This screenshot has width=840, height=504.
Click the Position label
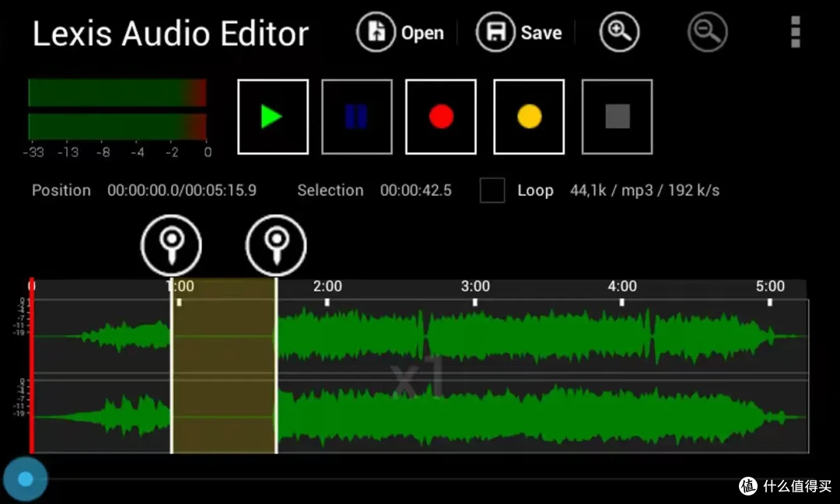pyautogui.click(x=61, y=190)
